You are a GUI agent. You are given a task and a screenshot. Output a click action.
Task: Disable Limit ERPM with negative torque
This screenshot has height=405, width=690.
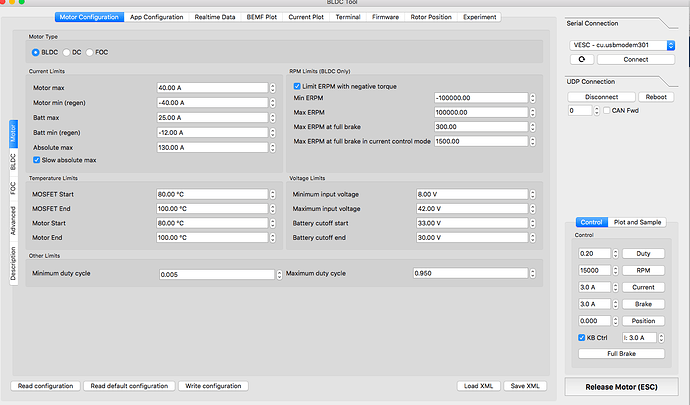click(297, 86)
